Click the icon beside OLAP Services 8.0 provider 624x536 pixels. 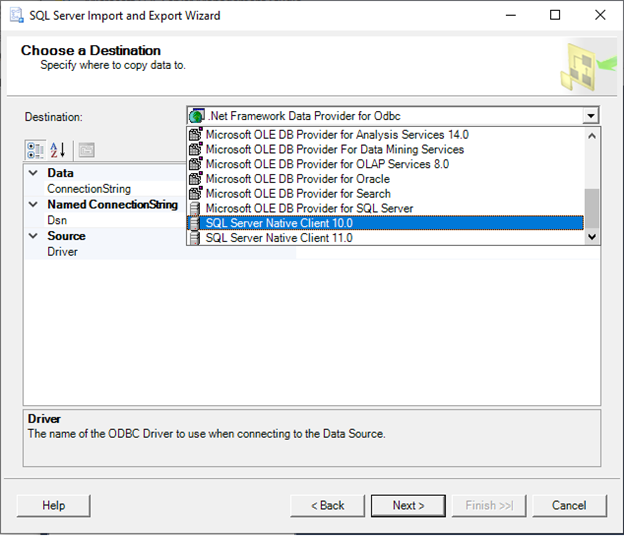click(x=195, y=164)
